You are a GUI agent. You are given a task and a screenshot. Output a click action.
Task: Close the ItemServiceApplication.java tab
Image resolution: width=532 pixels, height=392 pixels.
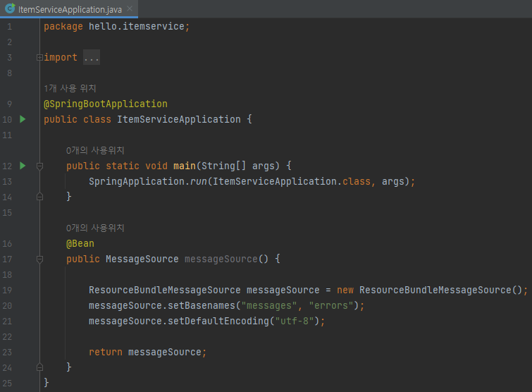[x=130, y=9]
